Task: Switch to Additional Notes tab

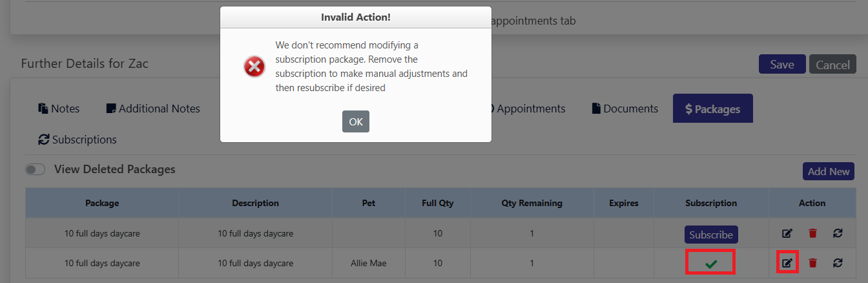Action: 153,109
